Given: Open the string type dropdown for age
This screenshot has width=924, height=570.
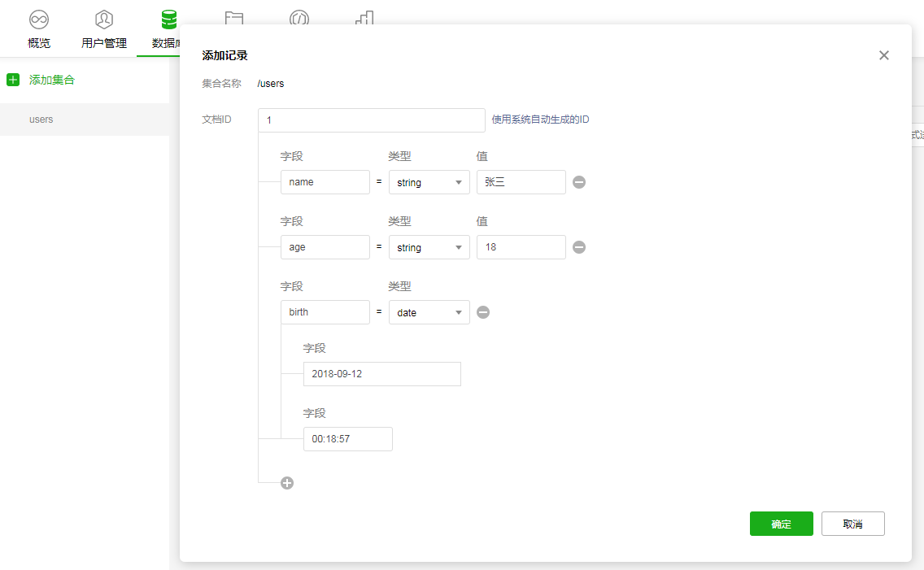Looking at the screenshot, I should (429, 247).
